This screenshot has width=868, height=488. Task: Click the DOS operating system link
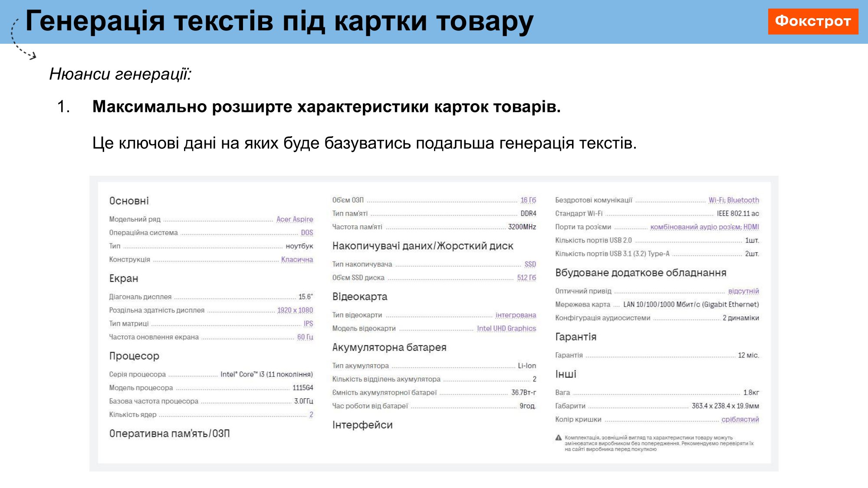(x=307, y=233)
